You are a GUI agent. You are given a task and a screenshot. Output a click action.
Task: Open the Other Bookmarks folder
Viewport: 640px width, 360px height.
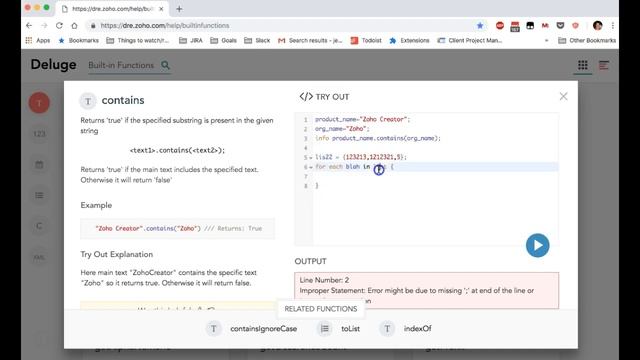click(587, 40)
